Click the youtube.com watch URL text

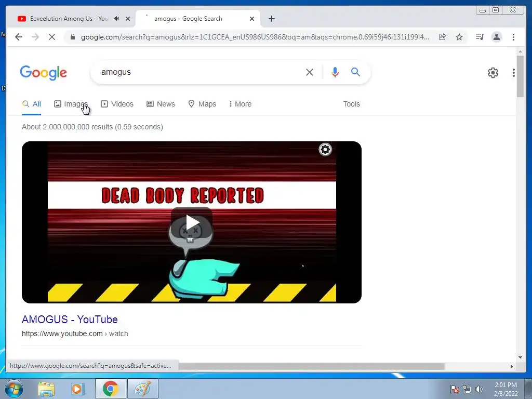click(x=75, y=334)
